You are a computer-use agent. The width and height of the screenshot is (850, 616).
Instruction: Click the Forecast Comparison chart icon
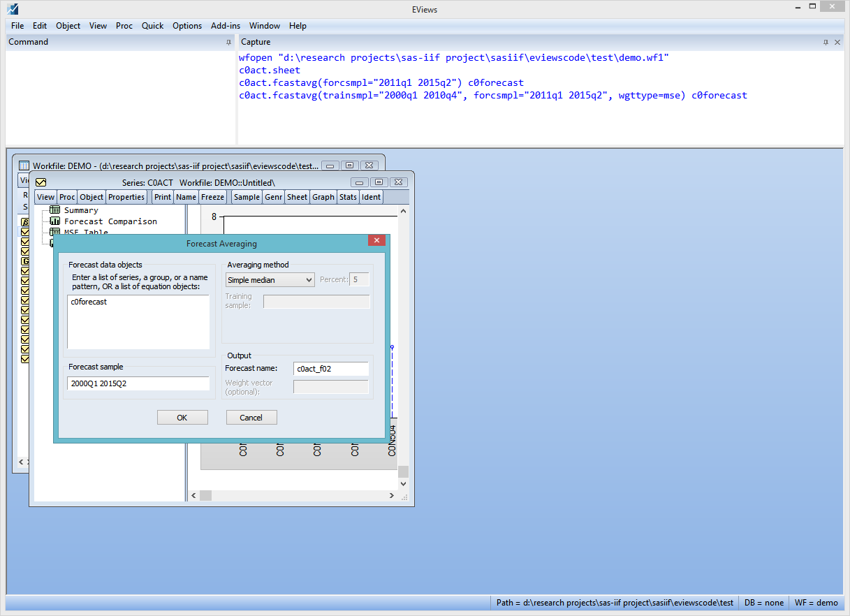[55, 221]
